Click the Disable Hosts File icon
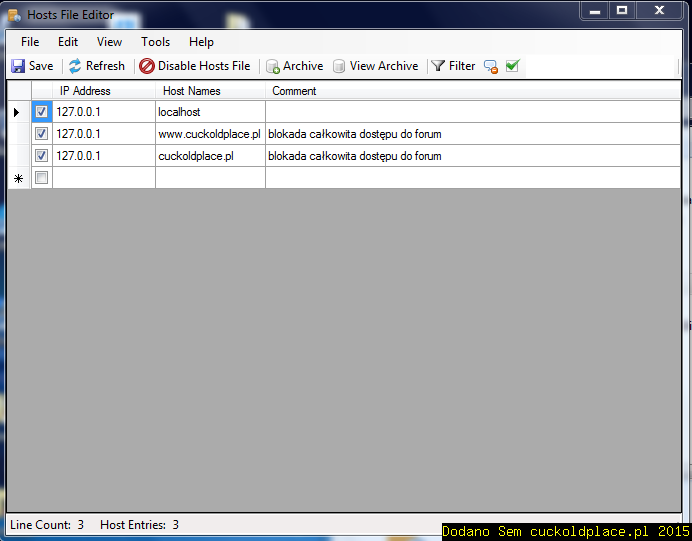The image size is (692, 541). pos(147,66)
